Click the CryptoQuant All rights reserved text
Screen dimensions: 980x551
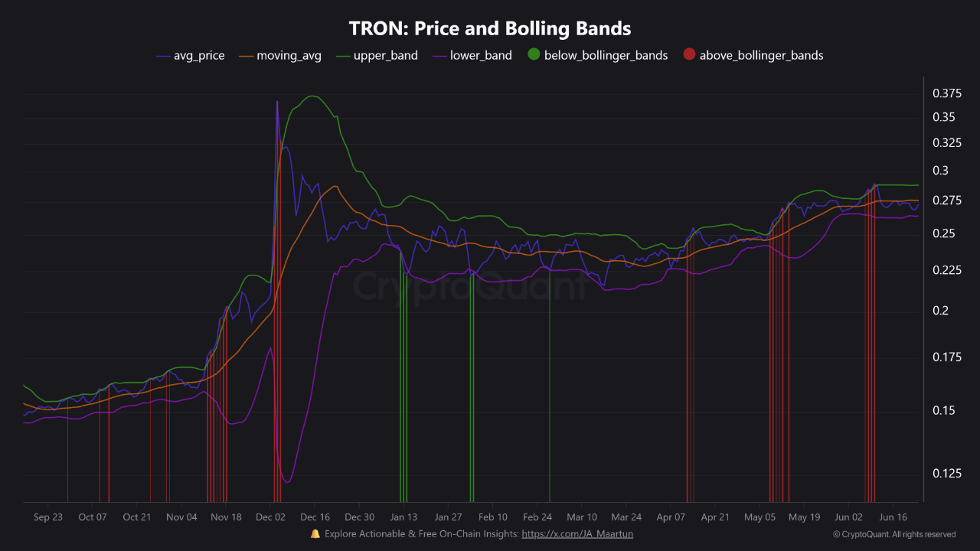(893, 534)
